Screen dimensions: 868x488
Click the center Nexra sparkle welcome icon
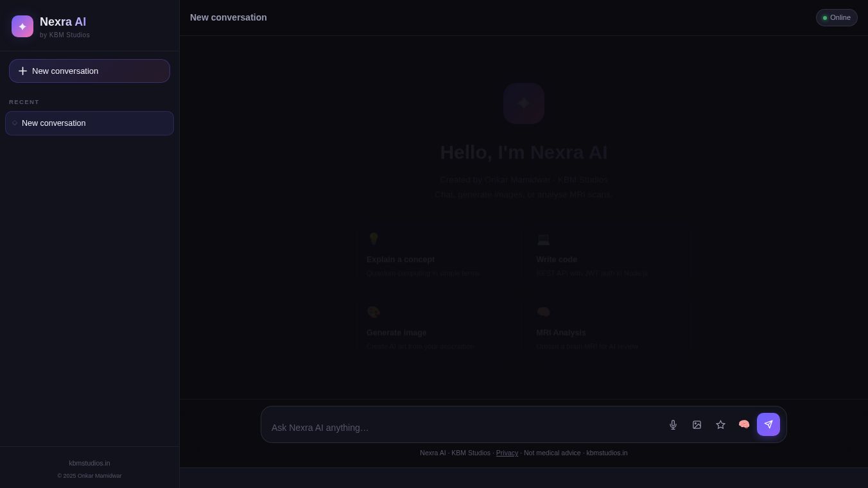pos(524,103)
